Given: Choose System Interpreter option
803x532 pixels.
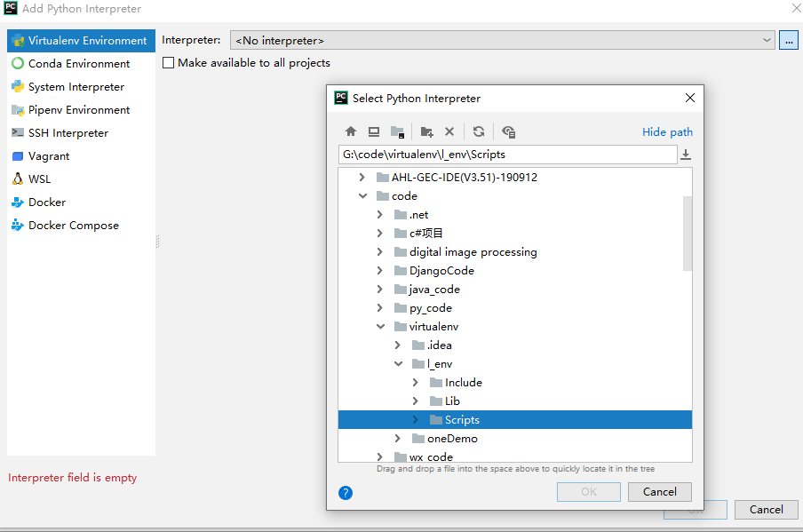Looking at the screenshot, I should [81, 86].
